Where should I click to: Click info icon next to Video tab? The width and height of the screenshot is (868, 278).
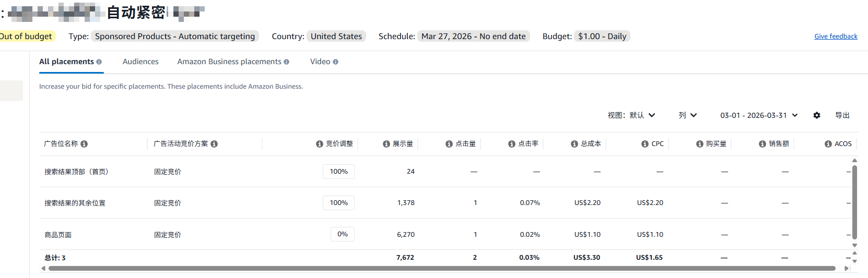[335, 62]
